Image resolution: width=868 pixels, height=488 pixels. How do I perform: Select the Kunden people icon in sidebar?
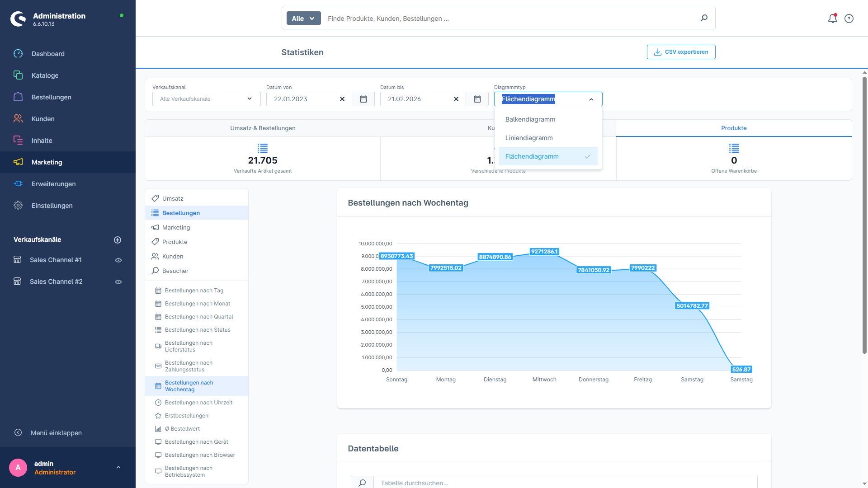pyautogui.click(x=18, y=118)
